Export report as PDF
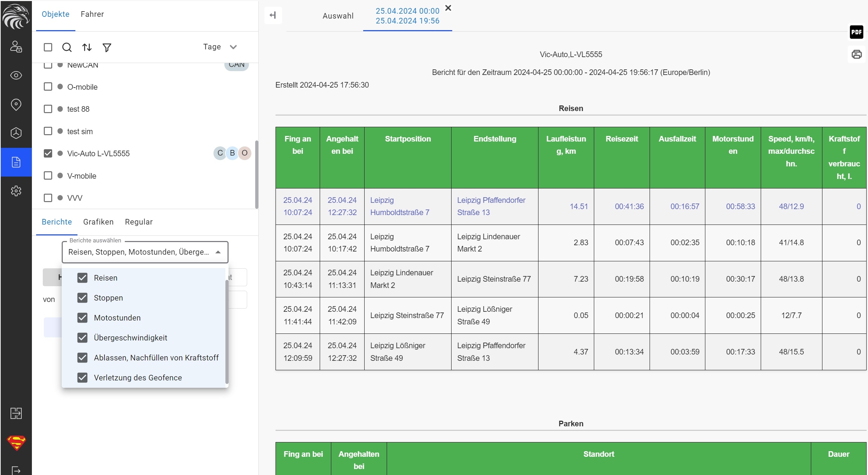This screenshot has height=475, width=868. [856, 32]
